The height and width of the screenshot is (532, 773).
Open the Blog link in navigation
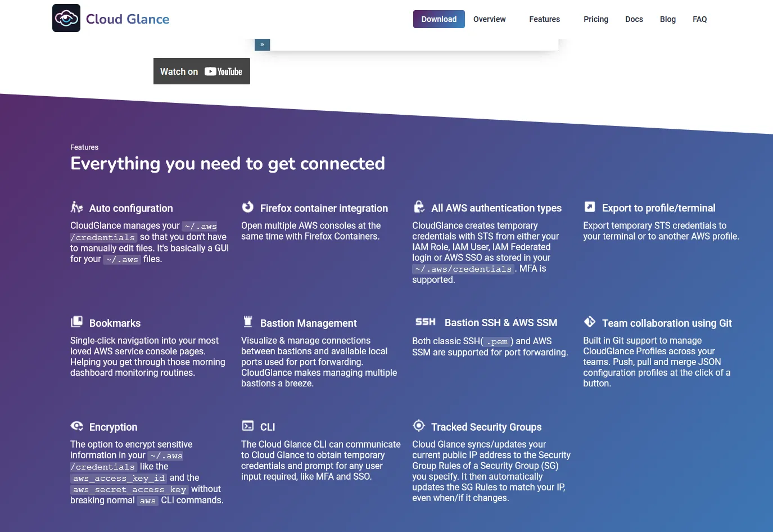click(x=667, y=19)
